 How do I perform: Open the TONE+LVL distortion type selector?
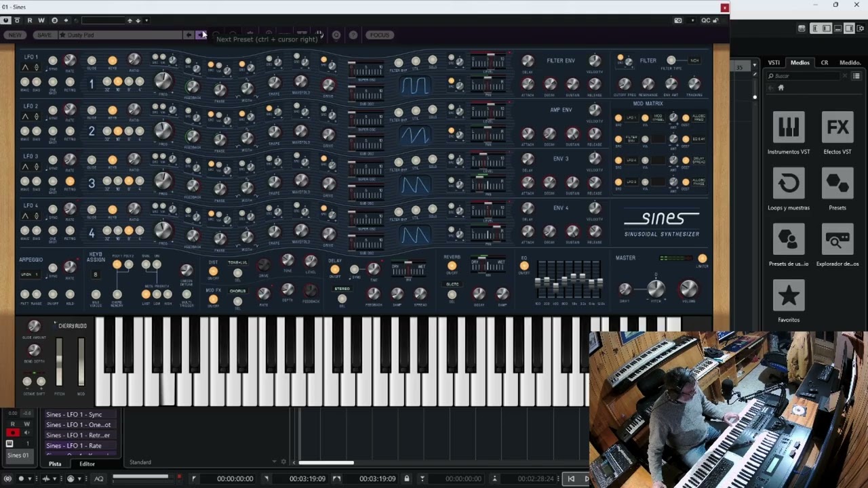[237, 262]
